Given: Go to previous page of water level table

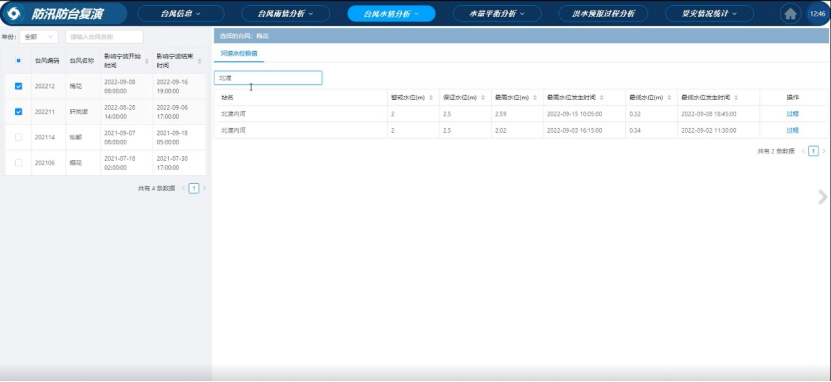Looking at the screenshot, I should coord(803,151).
